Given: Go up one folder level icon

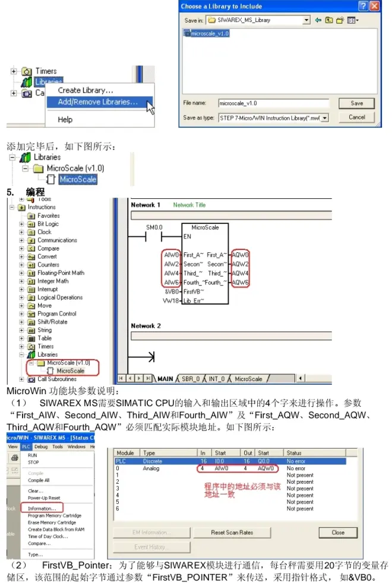Looking at the screenshot, I should pos(329,20).
